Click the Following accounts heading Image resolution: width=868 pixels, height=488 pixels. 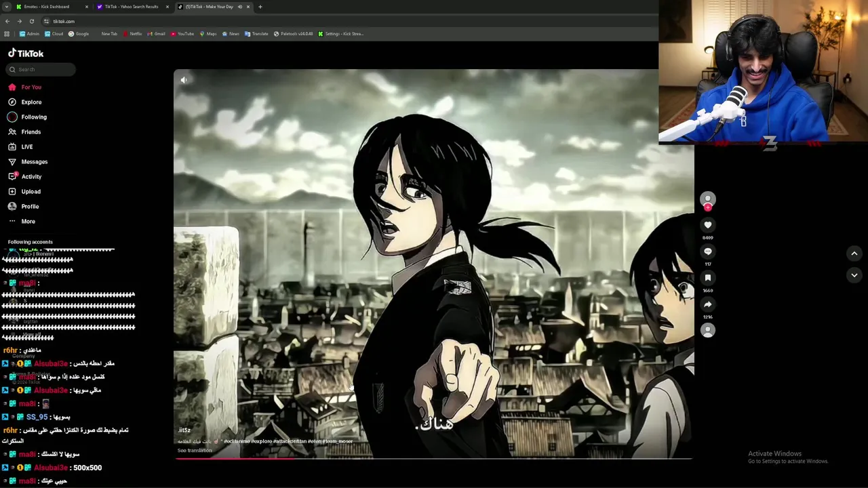click(x=31, y=242)
